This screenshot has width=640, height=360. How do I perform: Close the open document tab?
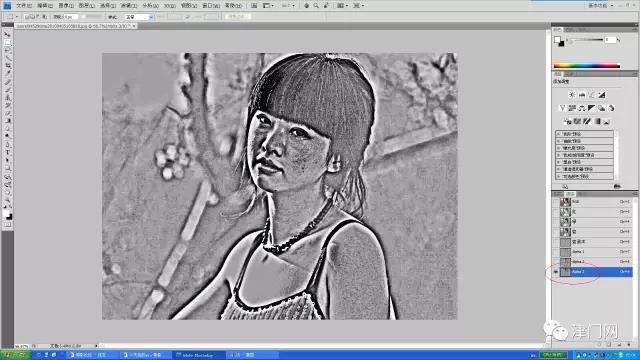click(134, 26)
